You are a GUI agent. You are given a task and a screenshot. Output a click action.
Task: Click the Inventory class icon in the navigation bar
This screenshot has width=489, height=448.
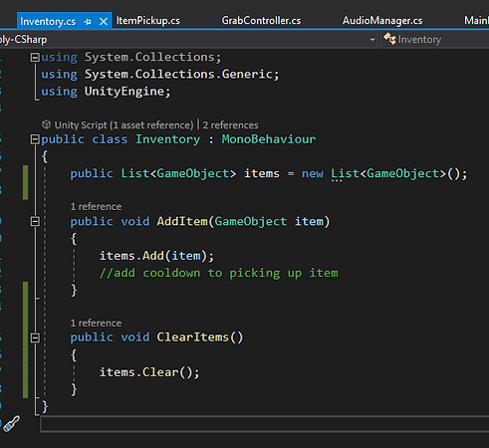[x=389, y=39]
